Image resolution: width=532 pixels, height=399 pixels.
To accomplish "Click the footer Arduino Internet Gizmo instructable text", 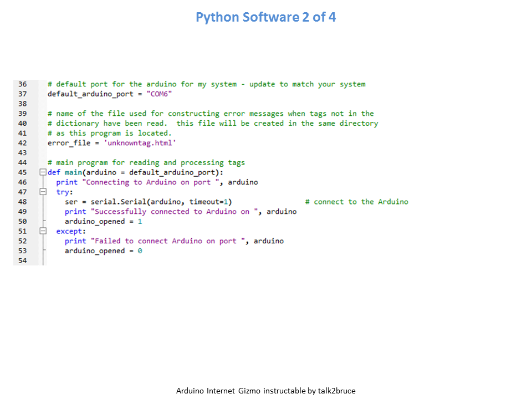I will pos(265,391).
